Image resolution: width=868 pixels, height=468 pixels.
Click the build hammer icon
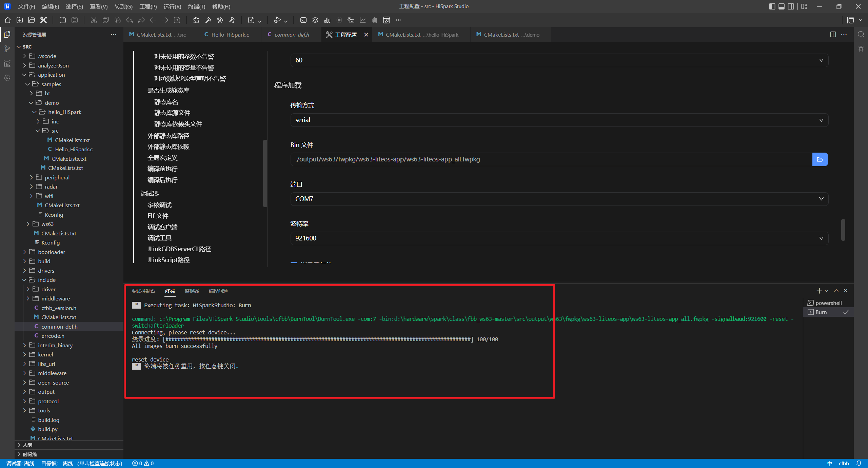tap(208, 20)
